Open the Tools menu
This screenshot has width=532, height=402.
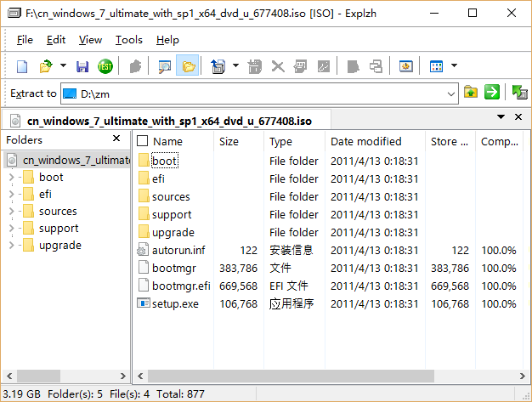pos(128,40)
